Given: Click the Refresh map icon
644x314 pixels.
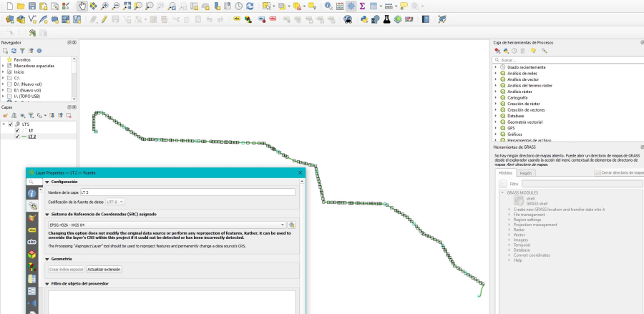Looking at the screenshot, I should 250,6.
